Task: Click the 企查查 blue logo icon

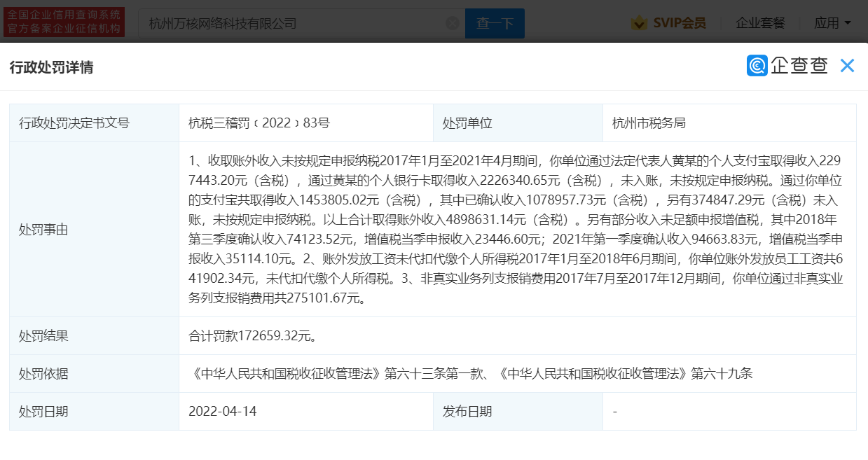Action: (757, 66)
